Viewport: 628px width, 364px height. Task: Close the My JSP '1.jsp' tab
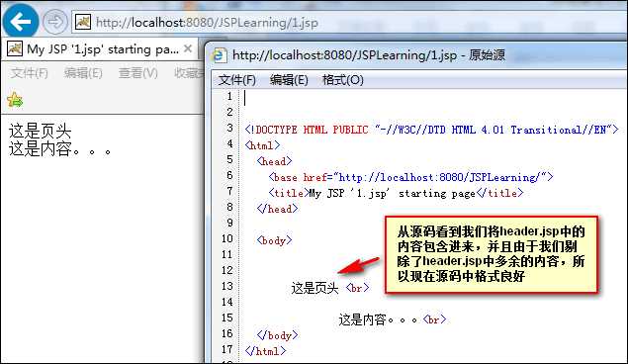coord(188,48)
